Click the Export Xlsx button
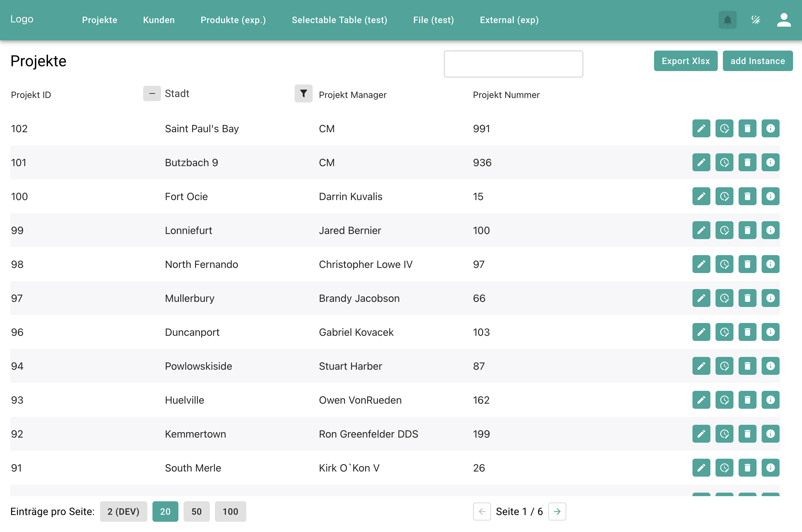This screenshot has width=802, height=532. [685, 61]
